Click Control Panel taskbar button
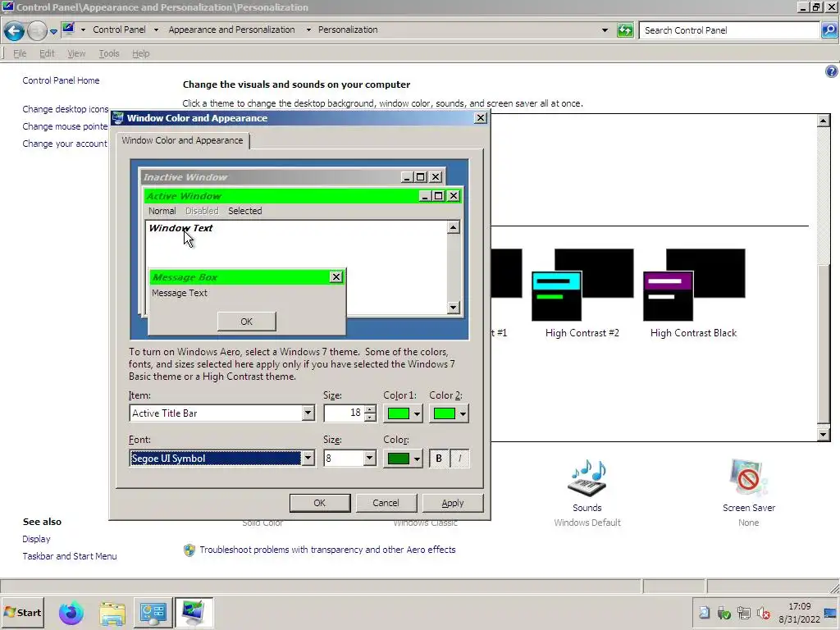The height and width of the screenshot is (630, 840). pyautogui.click(x=153, y=613)
